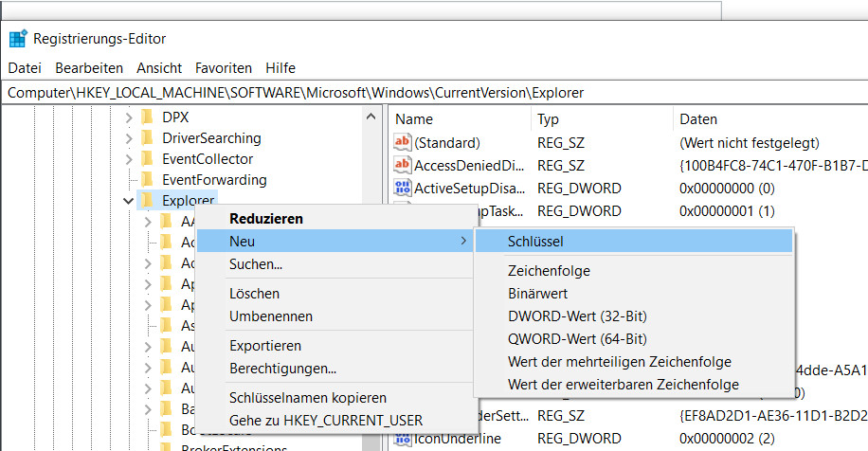The width and height of the screenshot is (868, 451).
Task: Select Umbenennen in the context menu
Action: 335,316
